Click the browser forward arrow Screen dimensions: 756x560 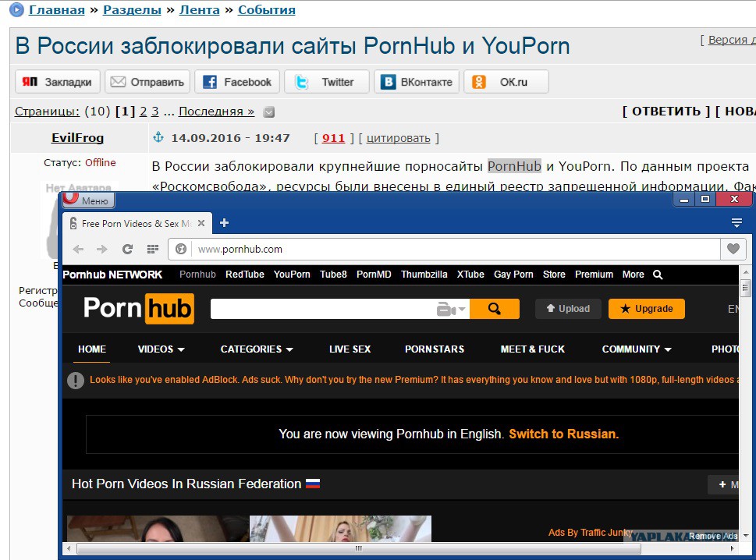tap(101, 249)
